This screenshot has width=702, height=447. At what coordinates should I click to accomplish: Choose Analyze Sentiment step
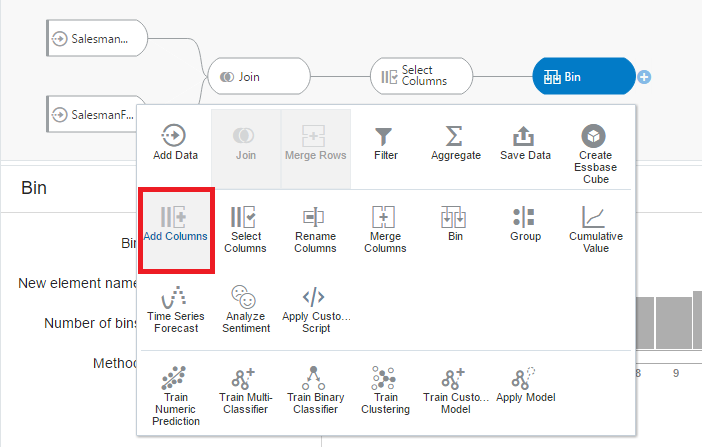pyautogui.click(x=246, y=309)
